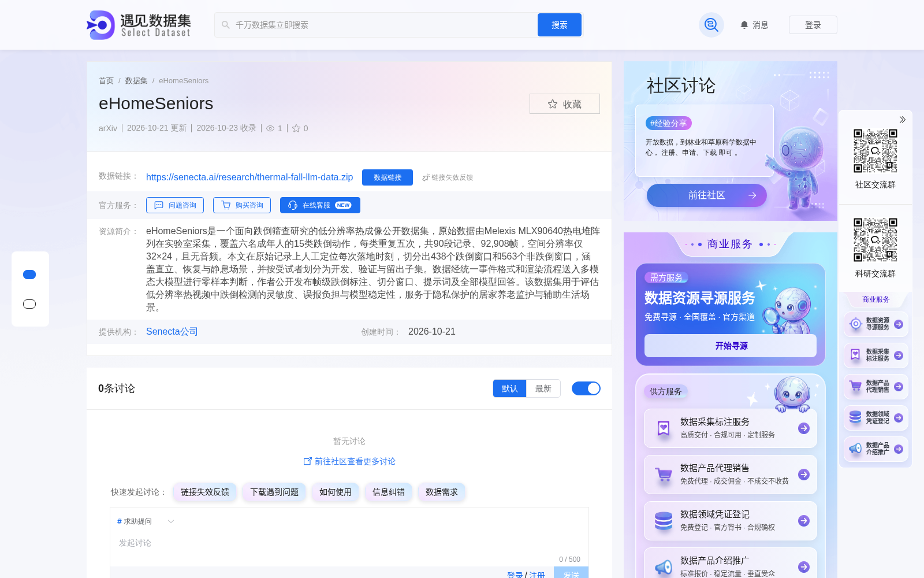Image resolution: width=924 pixels, height=578 pixels.
Task: Open 前往社区查看更多讨论 link
Action: [349, 461]
